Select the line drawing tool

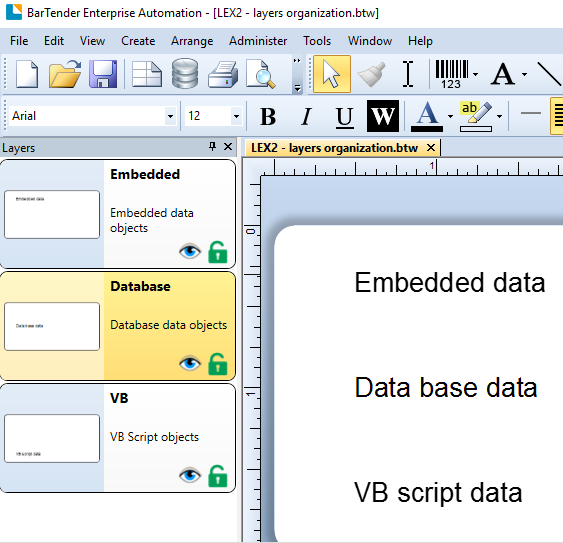pyautogui.click(x=549, y=74)
